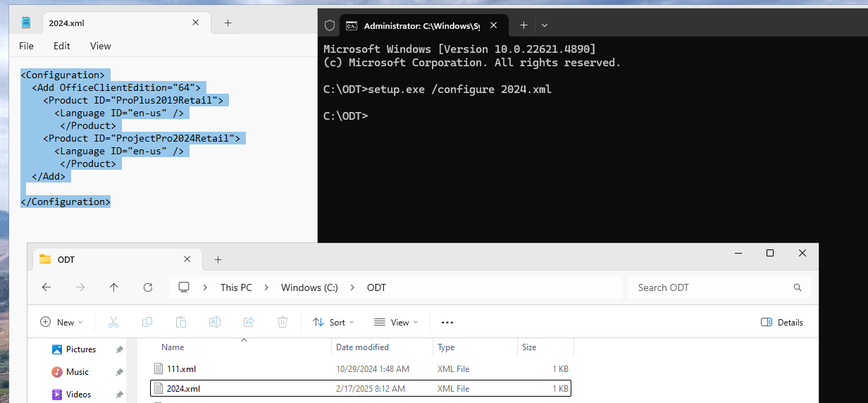Add a new File Explorer tab
This screenshot has height=403, width=868.
click(x=218, y=259)
